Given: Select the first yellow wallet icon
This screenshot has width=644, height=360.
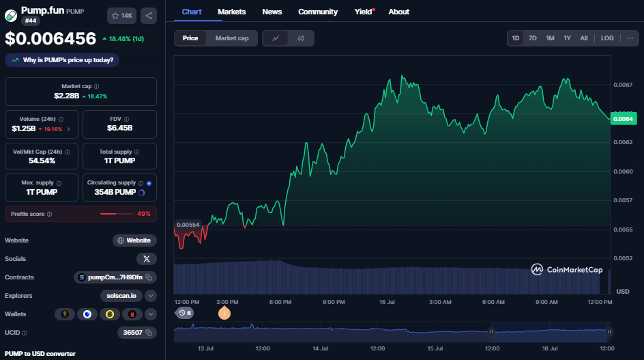Looking at the screenshot, I should coord(65,314).
